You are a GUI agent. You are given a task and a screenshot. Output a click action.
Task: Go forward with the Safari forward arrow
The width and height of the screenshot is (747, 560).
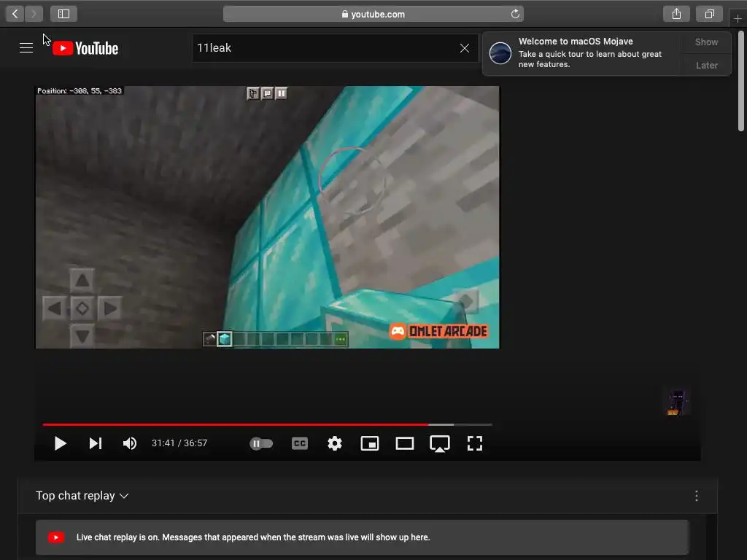click(34, 14)
